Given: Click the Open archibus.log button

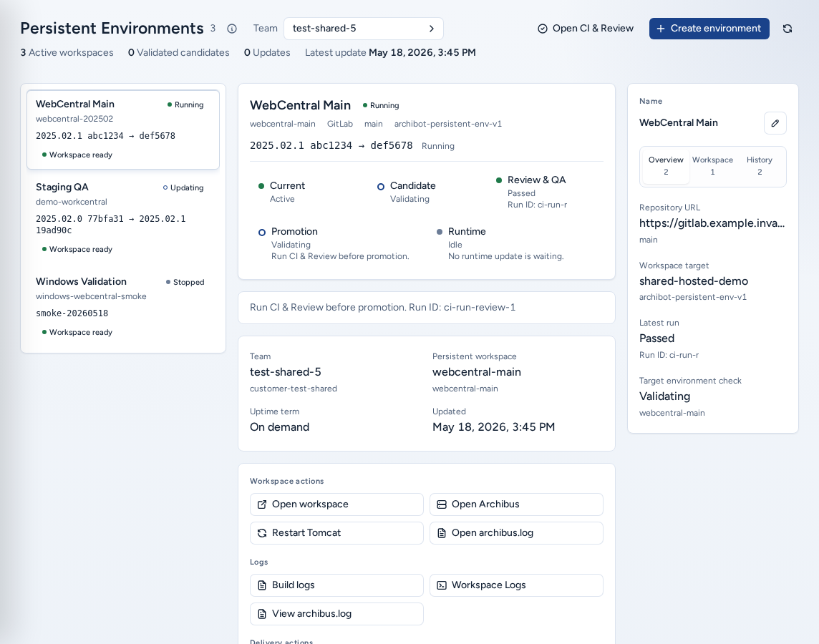Looking at the screenshot, I should 516,533.
